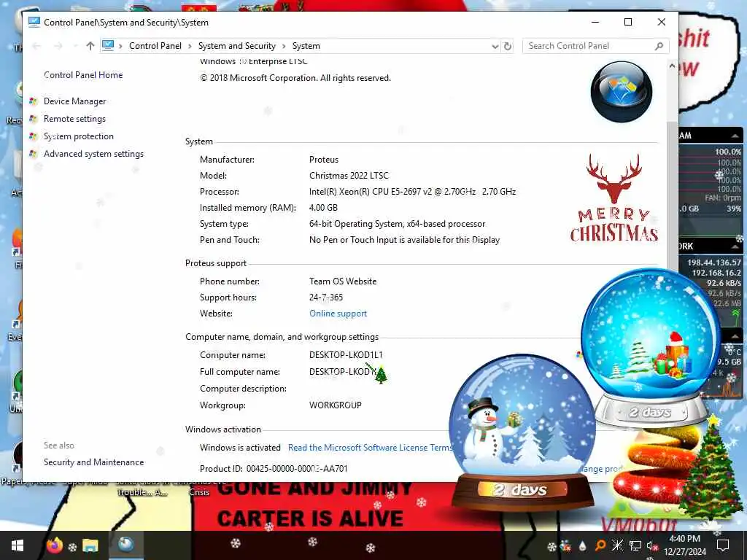This screenshot has height=560, width=747.
Task: Click the vertical scrollbar up arrow
Action: 672,66
